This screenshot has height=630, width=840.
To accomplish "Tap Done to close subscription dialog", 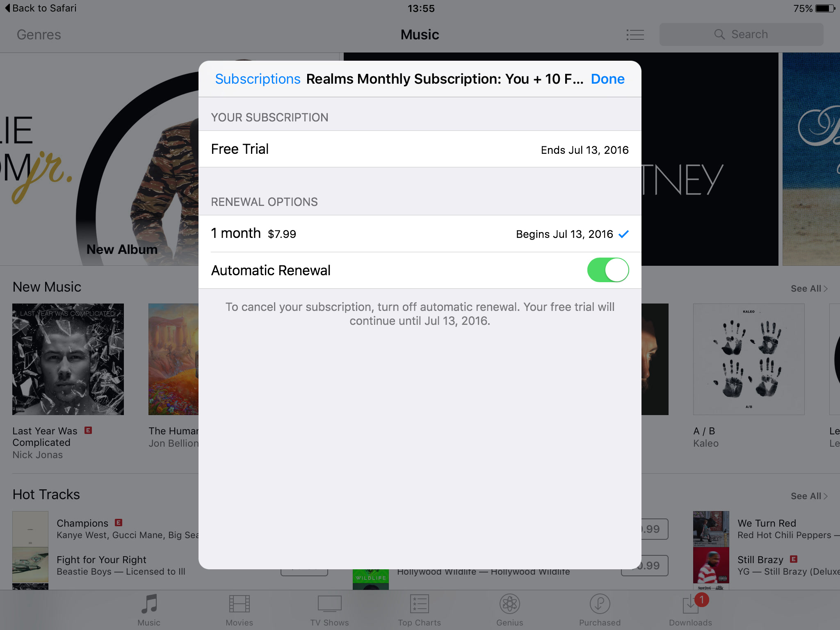I will (608, 79).
